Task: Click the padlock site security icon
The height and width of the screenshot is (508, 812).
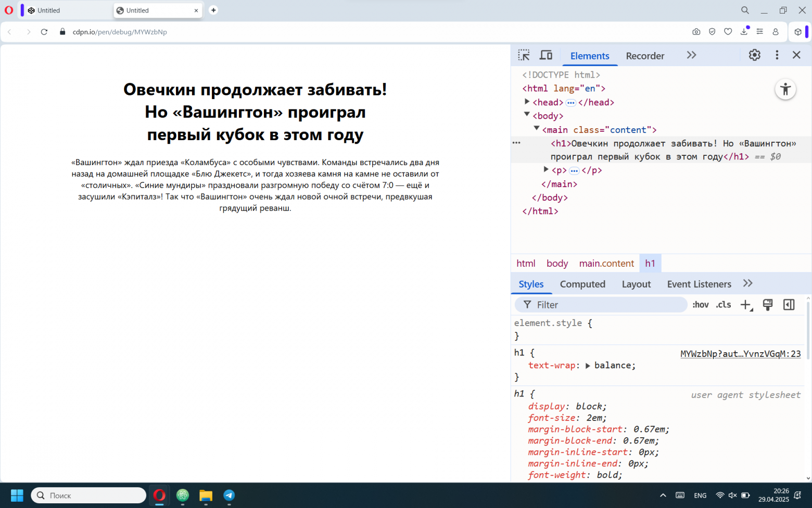Action: click(x=62, y=32)
